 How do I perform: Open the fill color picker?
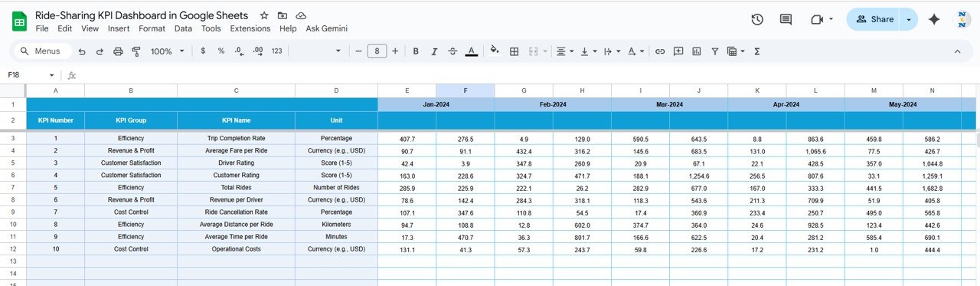pos(495,51)
